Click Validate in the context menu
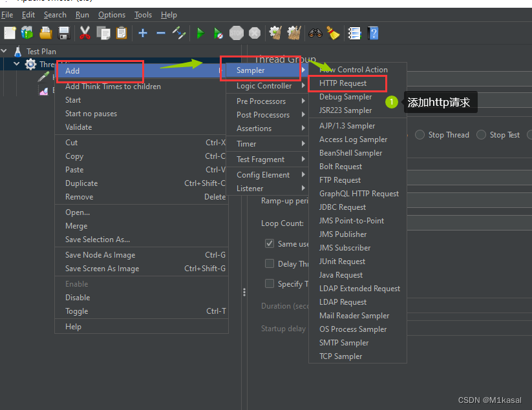This screenshot has height=410, width=532. 142,127
